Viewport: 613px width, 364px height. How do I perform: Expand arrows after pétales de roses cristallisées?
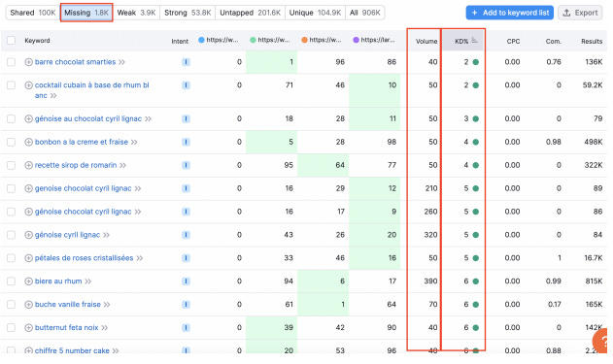(x=140, y=258)
